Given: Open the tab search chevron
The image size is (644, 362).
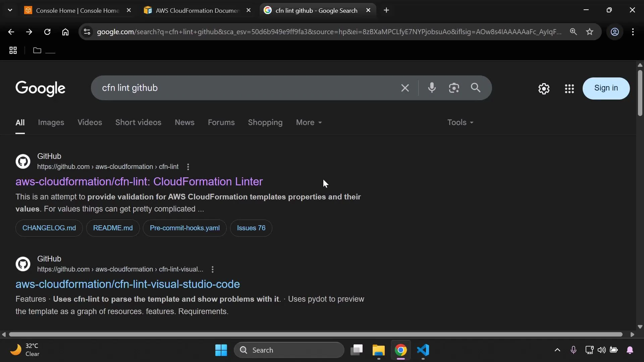Looking at the screenshot, I should (x=10, y=10).
